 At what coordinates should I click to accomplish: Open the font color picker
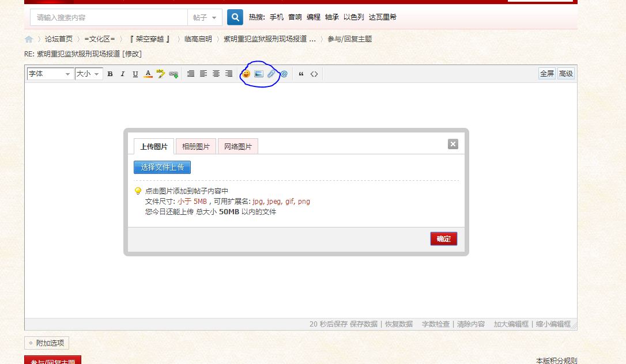(148, 74)
